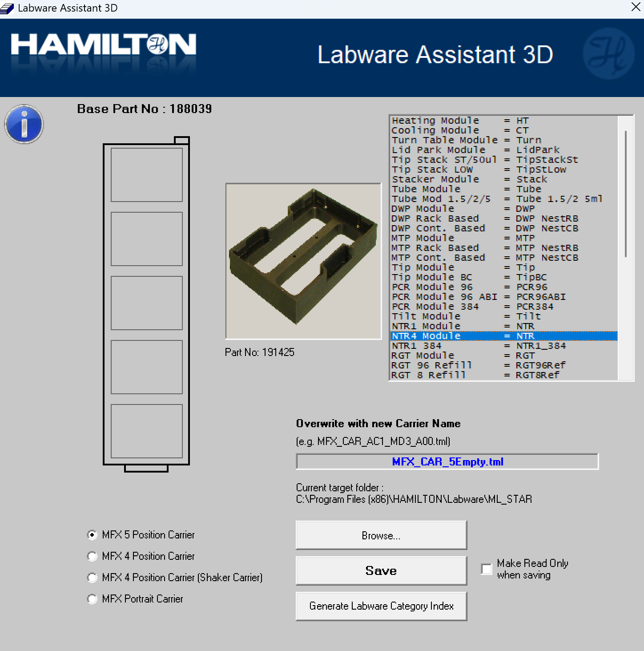Click the NTR module photo thumbnail
This screenshot has width=644, height=651.
[x=304, y=261]
